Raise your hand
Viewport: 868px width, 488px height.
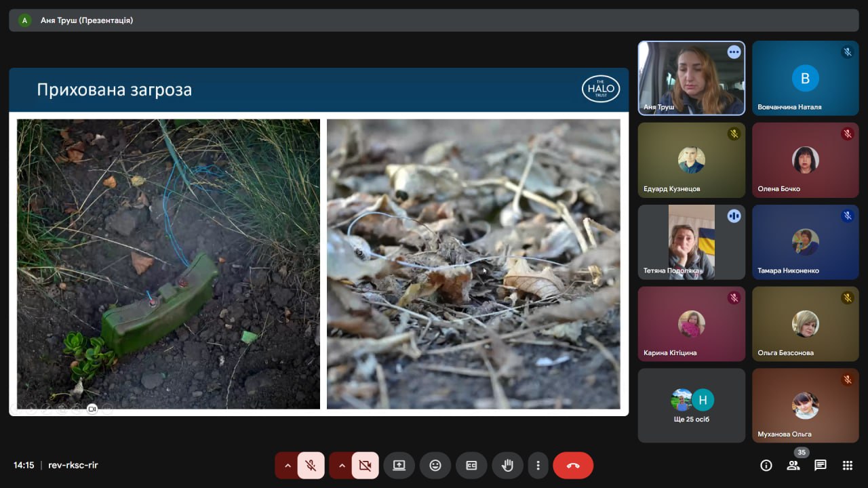(x=507, y=466)
